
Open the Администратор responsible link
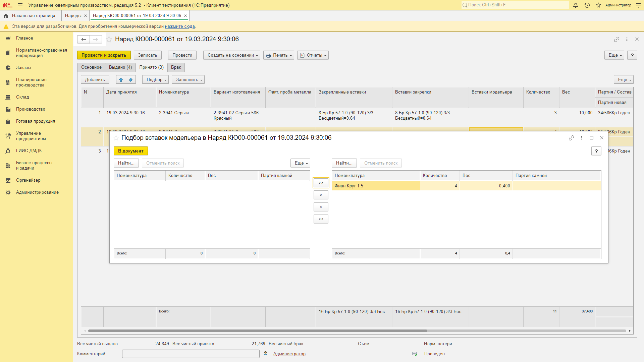point(289,354)
